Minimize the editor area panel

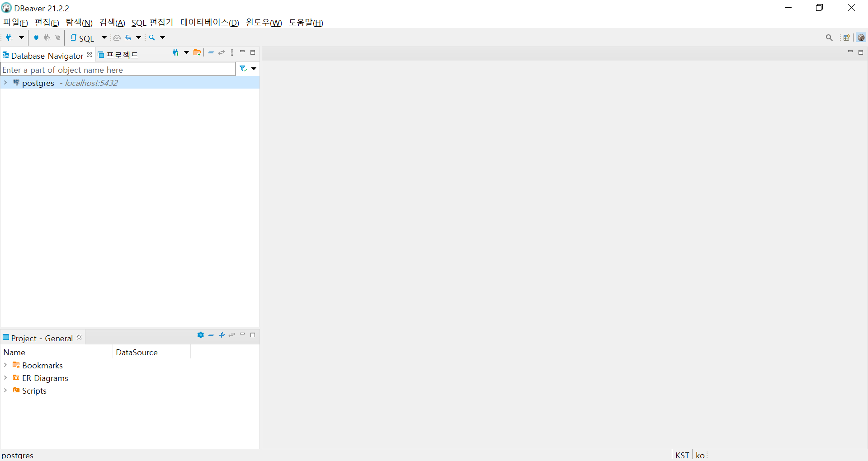click(x=850, y=52)
